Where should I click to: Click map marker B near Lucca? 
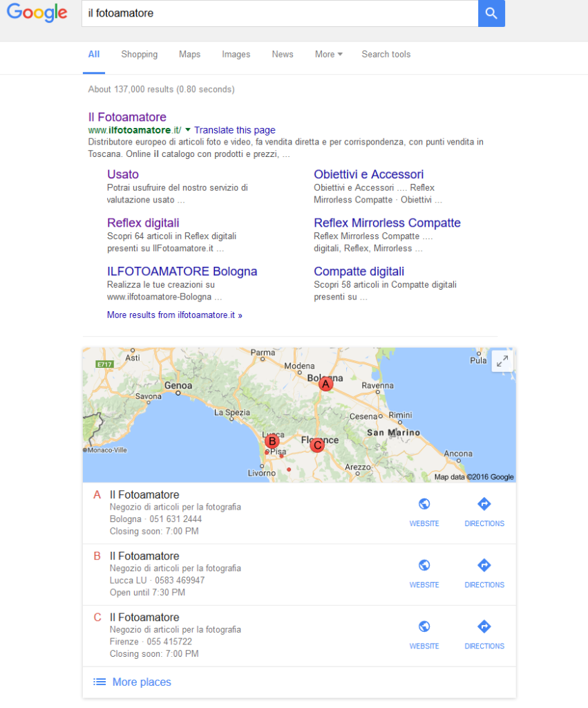coord(272,441)
